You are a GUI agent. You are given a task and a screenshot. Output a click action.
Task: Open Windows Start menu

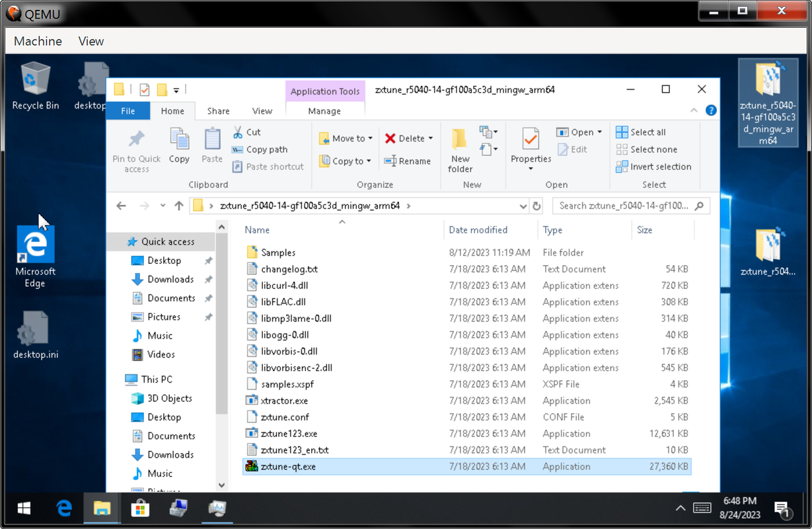(24, 508)
